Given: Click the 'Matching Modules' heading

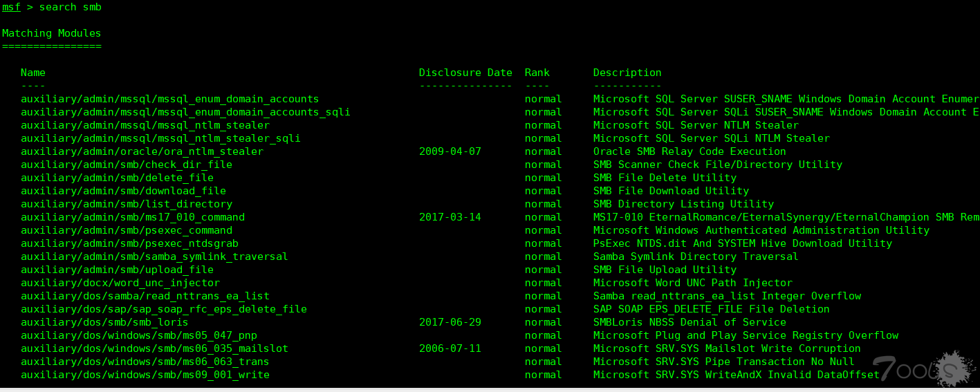Looking at the screenshot, I should 51,33.
